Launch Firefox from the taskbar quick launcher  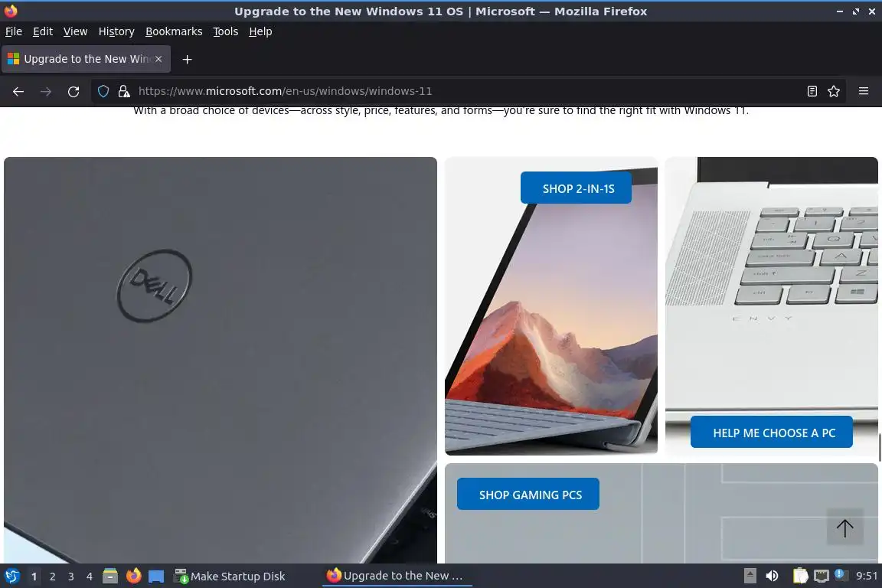pos(133,576)
